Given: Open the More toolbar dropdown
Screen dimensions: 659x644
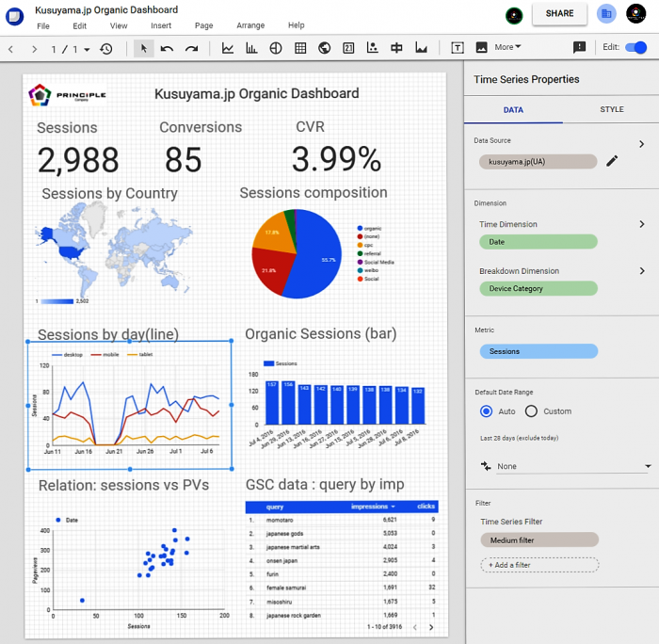Looking at the screenshot, I should (x=507, y=47).
